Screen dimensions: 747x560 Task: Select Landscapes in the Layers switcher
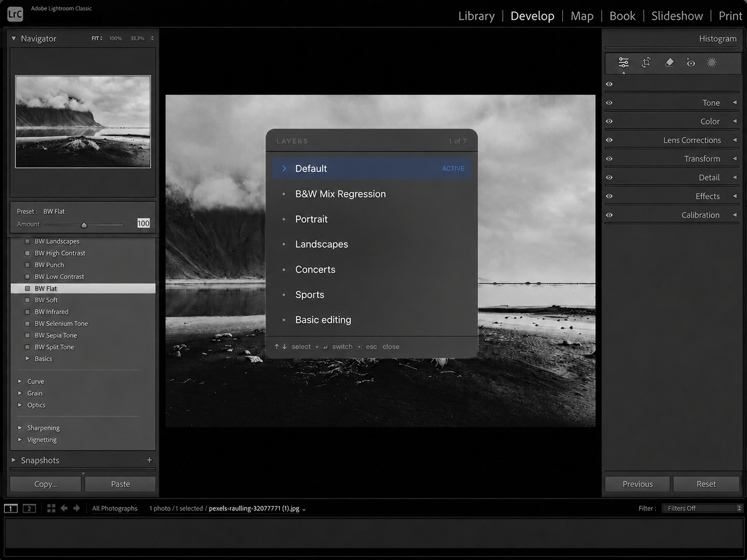click(x=372, y=244)
